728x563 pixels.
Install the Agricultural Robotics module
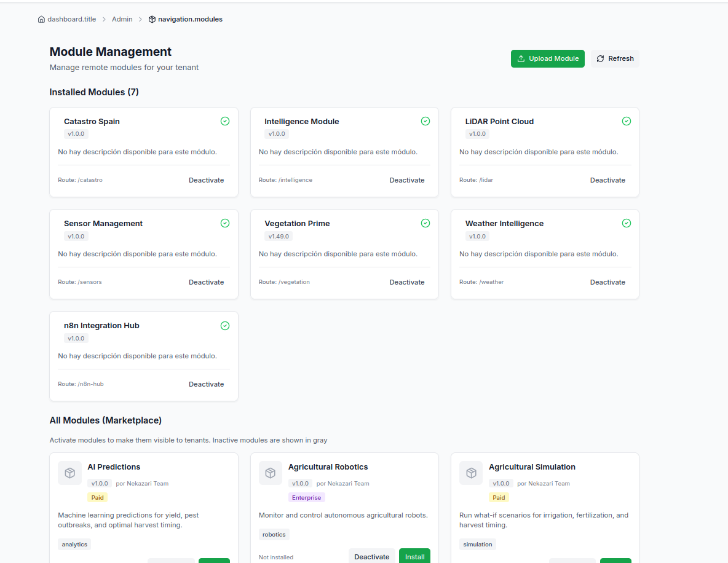click(x=414, y=556)
